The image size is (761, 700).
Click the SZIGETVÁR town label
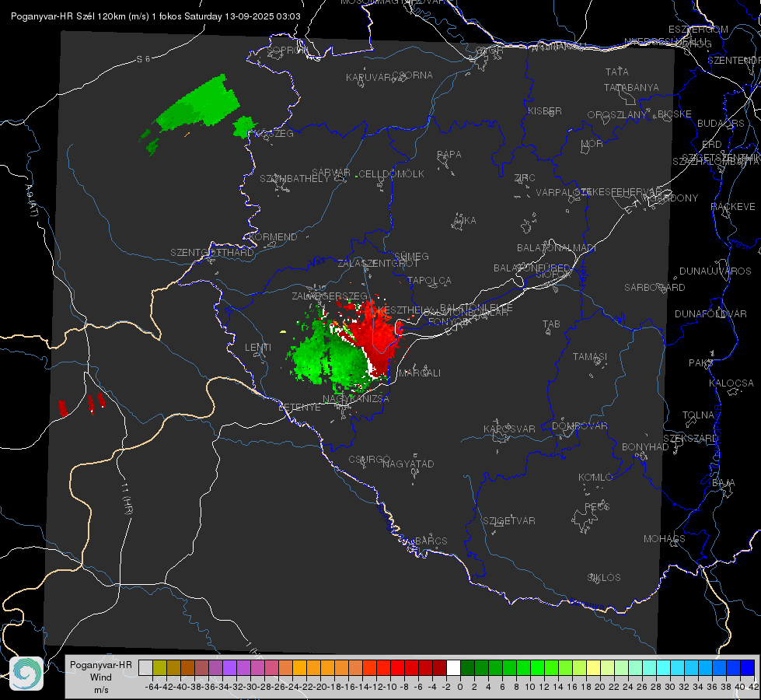click(509, 521)
